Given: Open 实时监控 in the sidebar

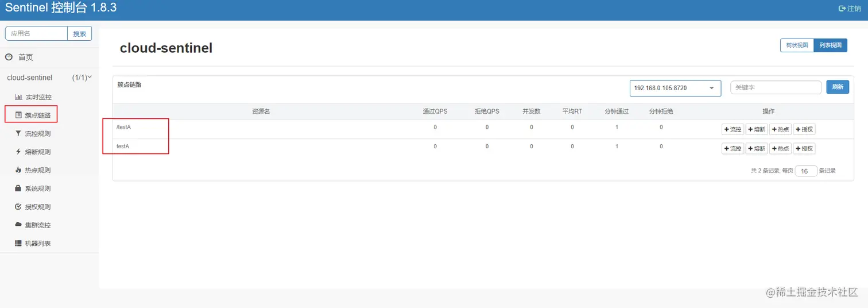Looking at the screenshot, I should pos(38,97).
